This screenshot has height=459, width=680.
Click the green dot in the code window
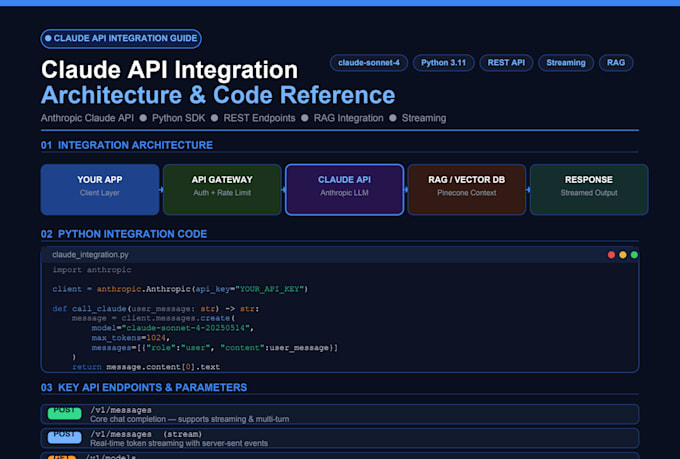[x=634, y=255]
